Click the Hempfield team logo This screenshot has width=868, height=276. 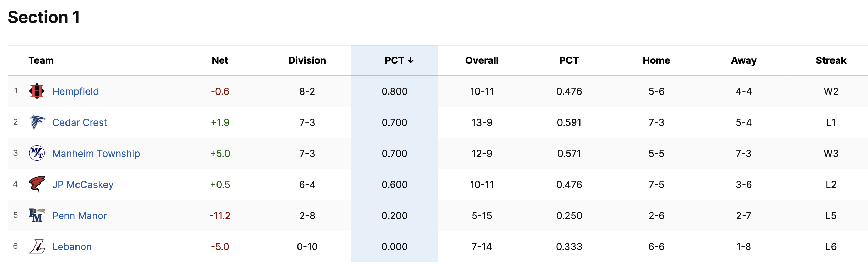37,91
